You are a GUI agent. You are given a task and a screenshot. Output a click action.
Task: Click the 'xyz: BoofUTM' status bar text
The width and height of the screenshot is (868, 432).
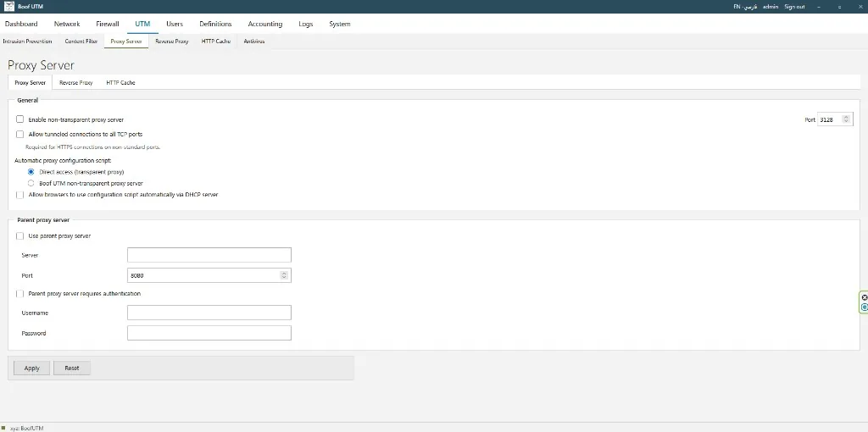(x=26, y=428)
